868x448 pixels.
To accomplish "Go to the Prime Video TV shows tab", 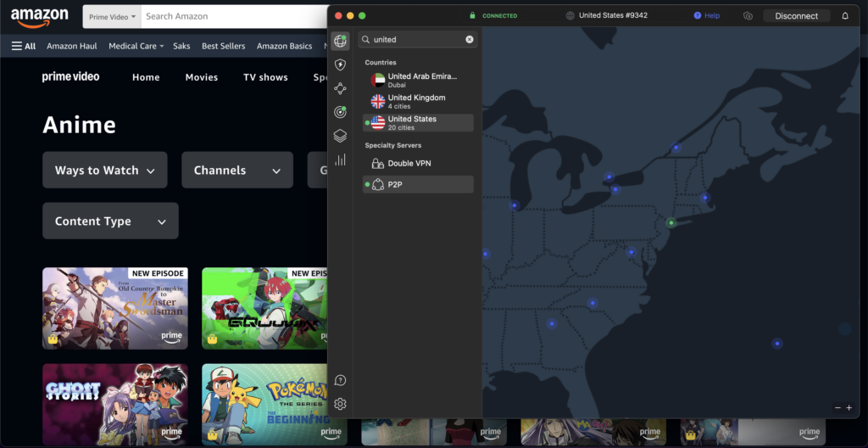I will (x=265, y=77).
